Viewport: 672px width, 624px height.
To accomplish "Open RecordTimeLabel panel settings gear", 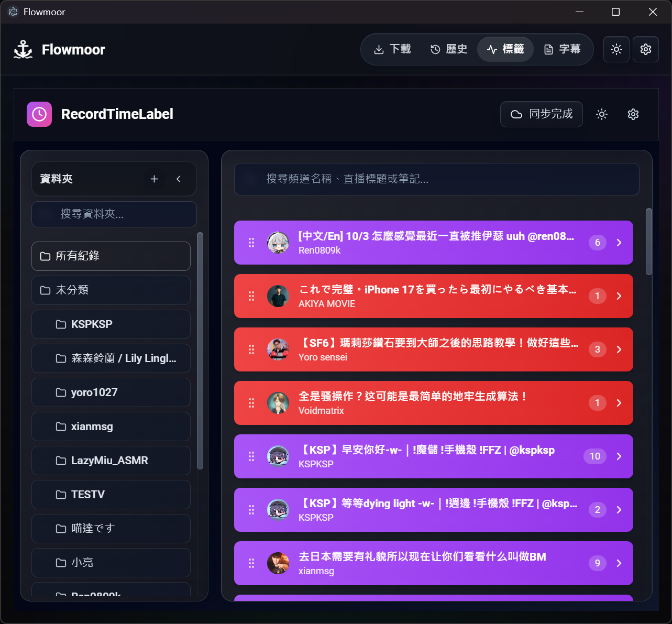I will point(633,114).
